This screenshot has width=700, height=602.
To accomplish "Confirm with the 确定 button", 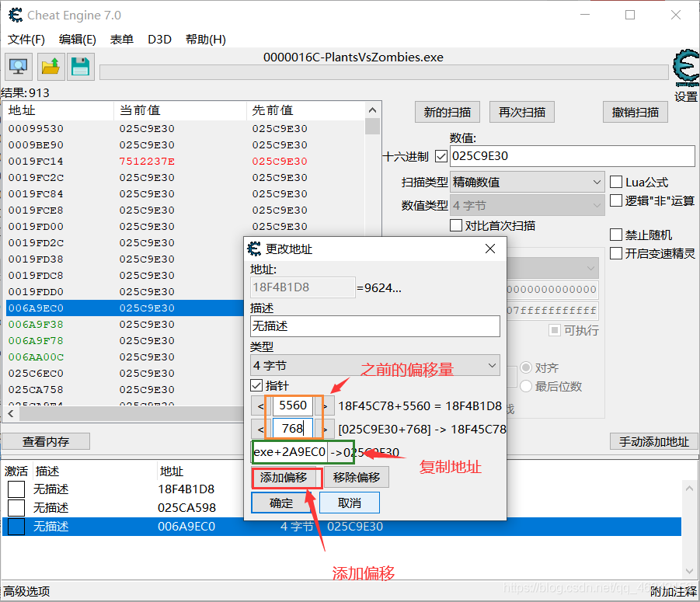I will [x=281, y=503].
